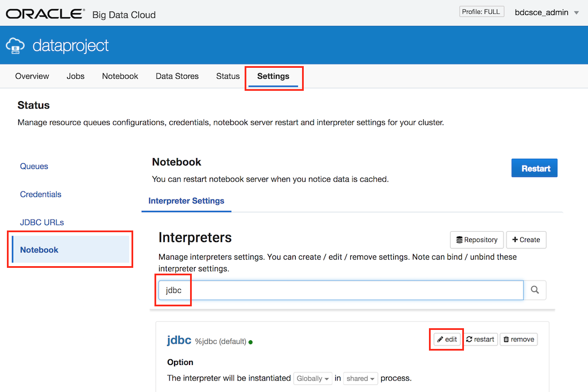Select the Interpreter Settings tab
The width and height of the screenshot is (588, 392).
[x=187, y=201]
